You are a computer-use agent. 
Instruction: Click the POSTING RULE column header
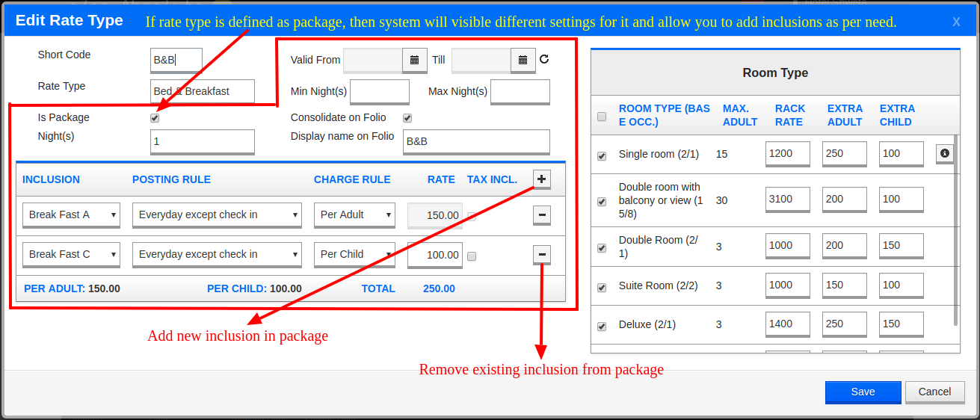[171, 179]
